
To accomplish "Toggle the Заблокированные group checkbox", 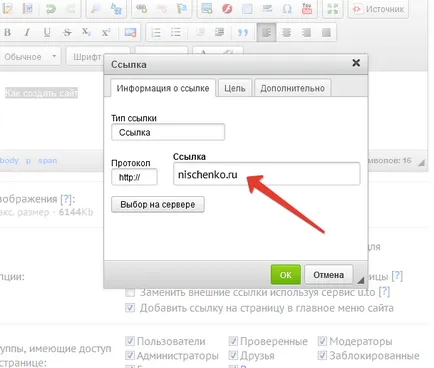I will (322, 355).
